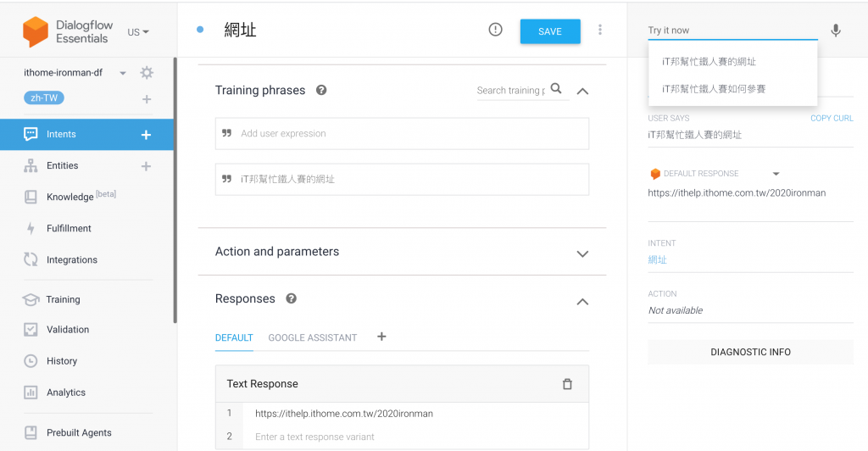
Task: Click the plus icon to create intent
Action: click(x=146, y=134)
